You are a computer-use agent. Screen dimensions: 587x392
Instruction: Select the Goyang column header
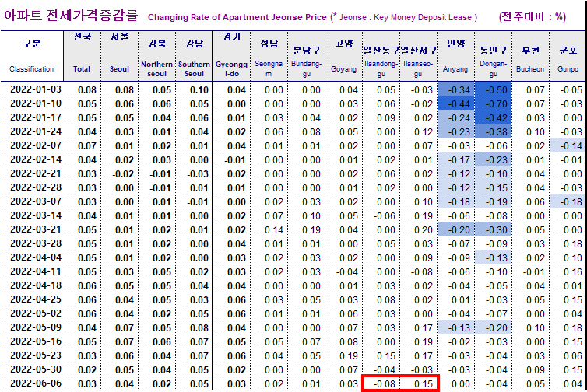[343, 56]
